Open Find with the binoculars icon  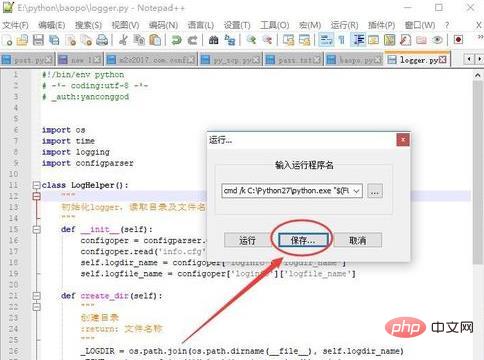coord(213,40)
